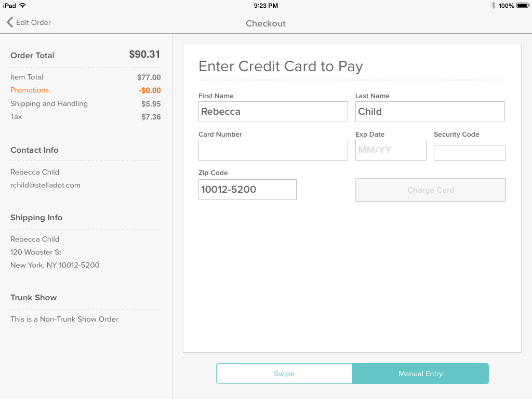532x399 pixels.
Task: Tap New York, NY 10012-5200 line
Action: 55,265
